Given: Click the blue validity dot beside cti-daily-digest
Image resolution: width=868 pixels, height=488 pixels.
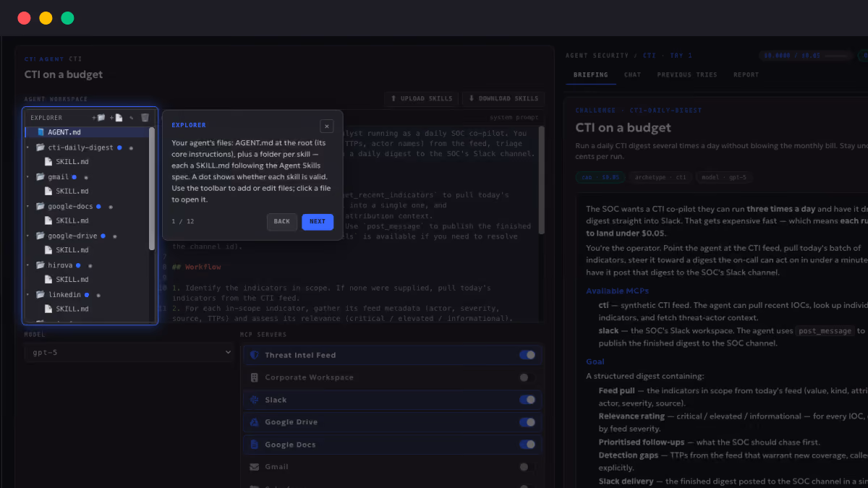Looking at the screenshot, I should click(119, 147).
